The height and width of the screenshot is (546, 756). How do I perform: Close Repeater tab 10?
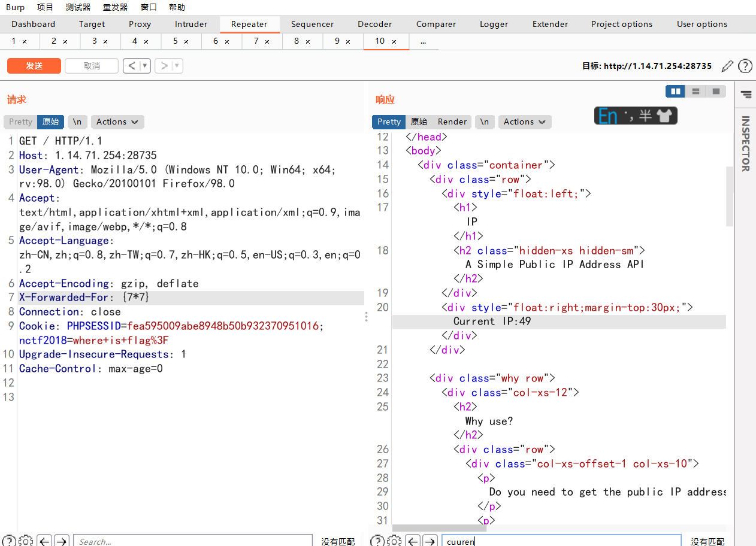[x=394, y=41]
